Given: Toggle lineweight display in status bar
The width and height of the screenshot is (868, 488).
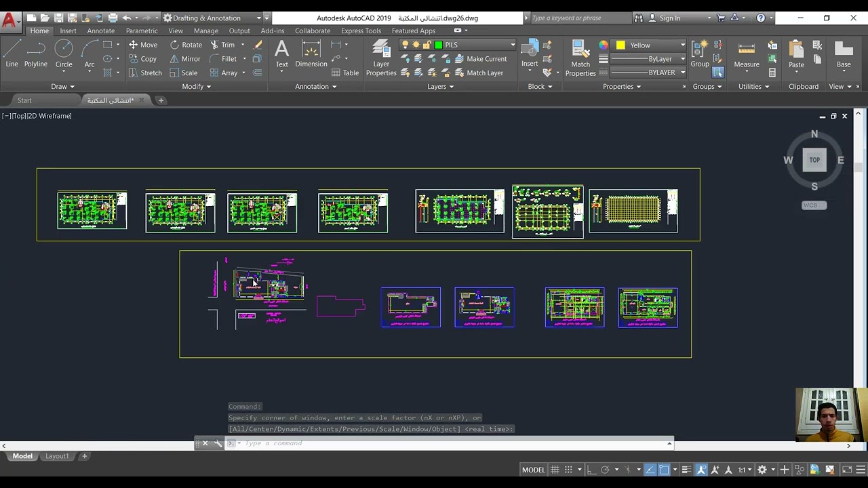Looking at the screenshot, I should click(x=686, y=470).
